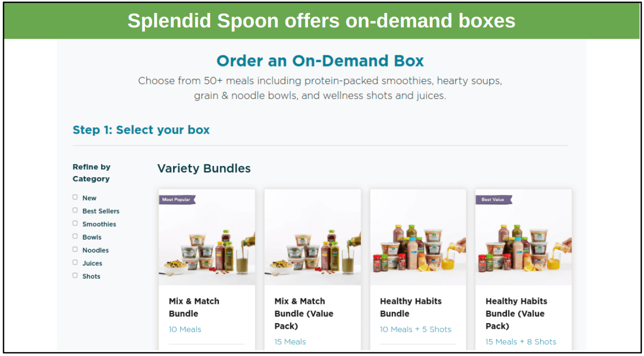Enable the Smoothies category filter
The image size is (644, 356).
(75, 223)
